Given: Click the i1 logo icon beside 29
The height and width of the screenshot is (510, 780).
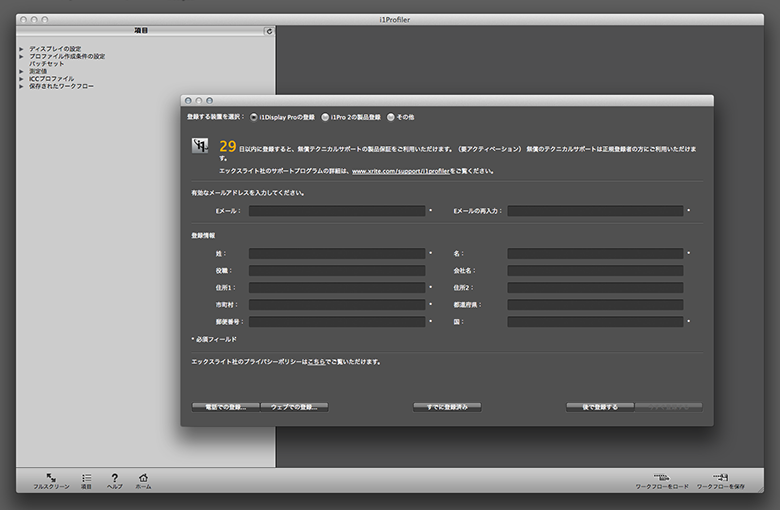Looking at the screenshot, I should 200,146.
